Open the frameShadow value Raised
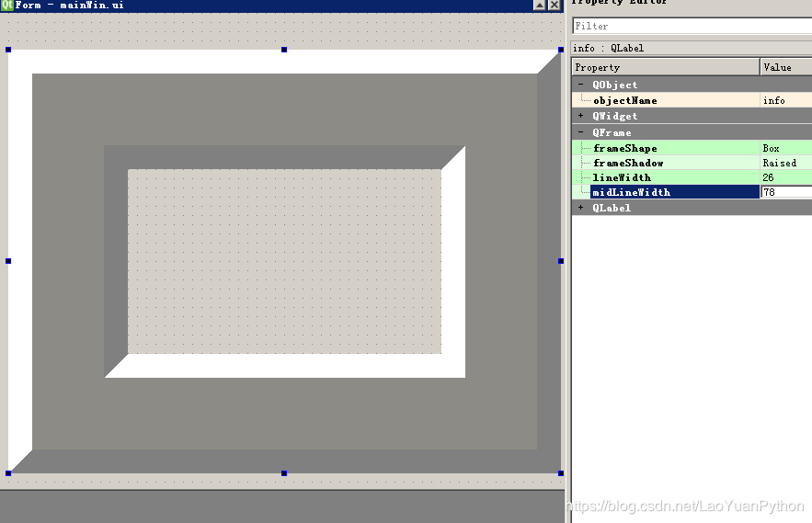The height and width of the screenshot is (523, 812). [x=786, y=163]
